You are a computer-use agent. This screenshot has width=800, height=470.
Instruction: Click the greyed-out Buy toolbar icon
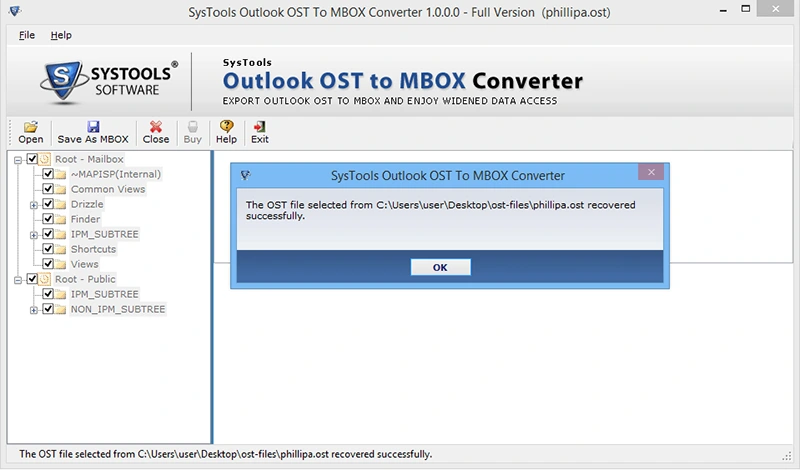point(192,127)
